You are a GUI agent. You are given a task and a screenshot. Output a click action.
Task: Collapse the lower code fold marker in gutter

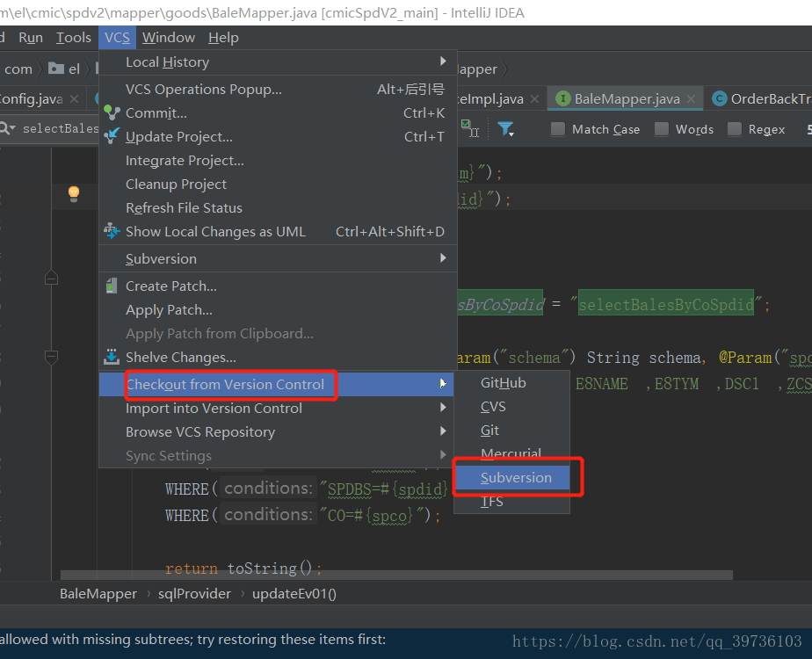(x=51, y=357)
